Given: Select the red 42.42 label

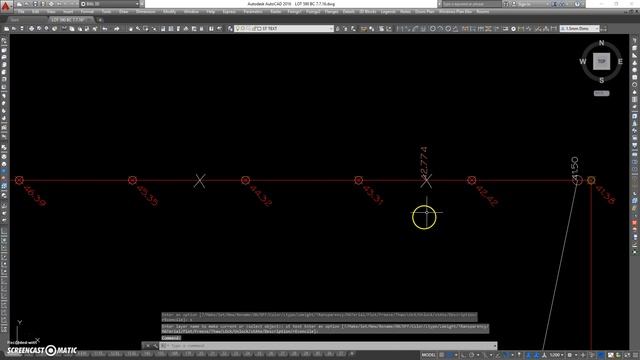Looking at the screenshot, I should (487, 196).
